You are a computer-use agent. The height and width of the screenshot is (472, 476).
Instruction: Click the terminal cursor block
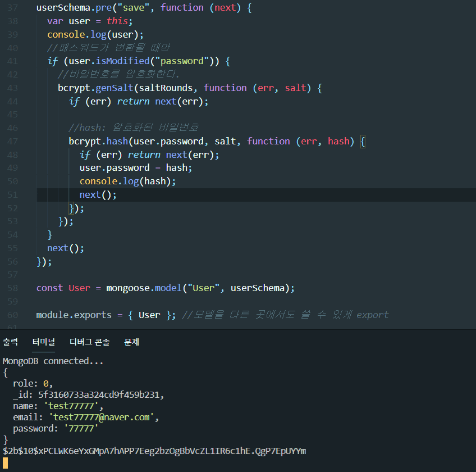[5, 463]
